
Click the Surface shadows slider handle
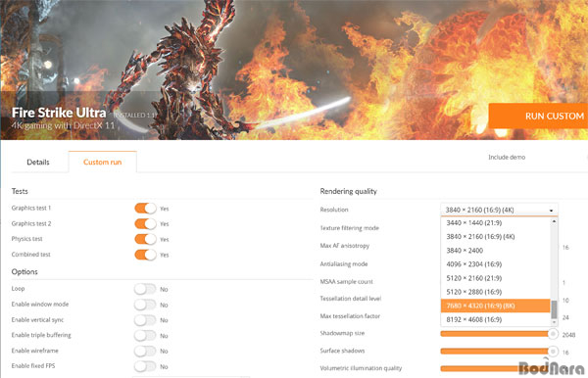pyautogui.click(x=553, y=351)
